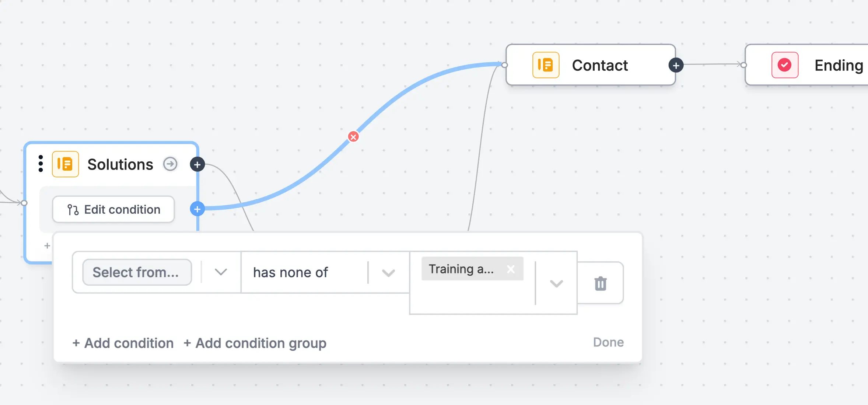Delete condition with the trash icon

point(601,283)
